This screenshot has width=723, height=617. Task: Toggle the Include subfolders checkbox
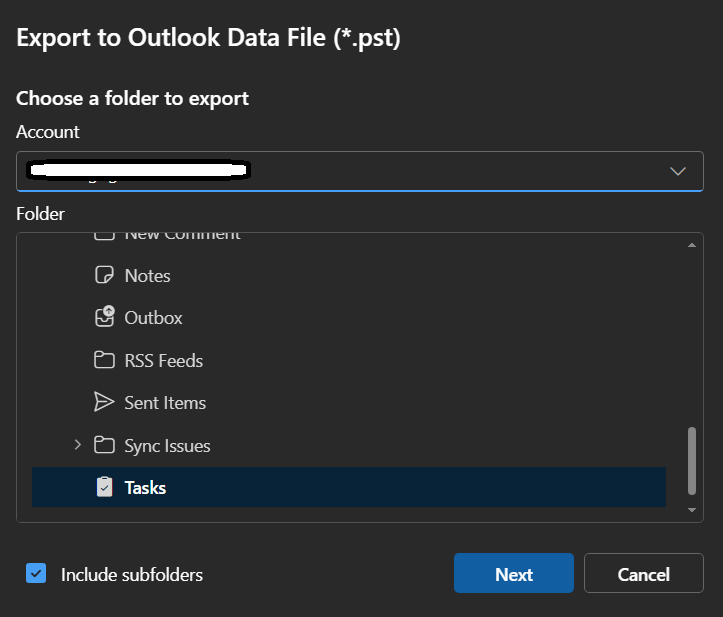[36, 573]
